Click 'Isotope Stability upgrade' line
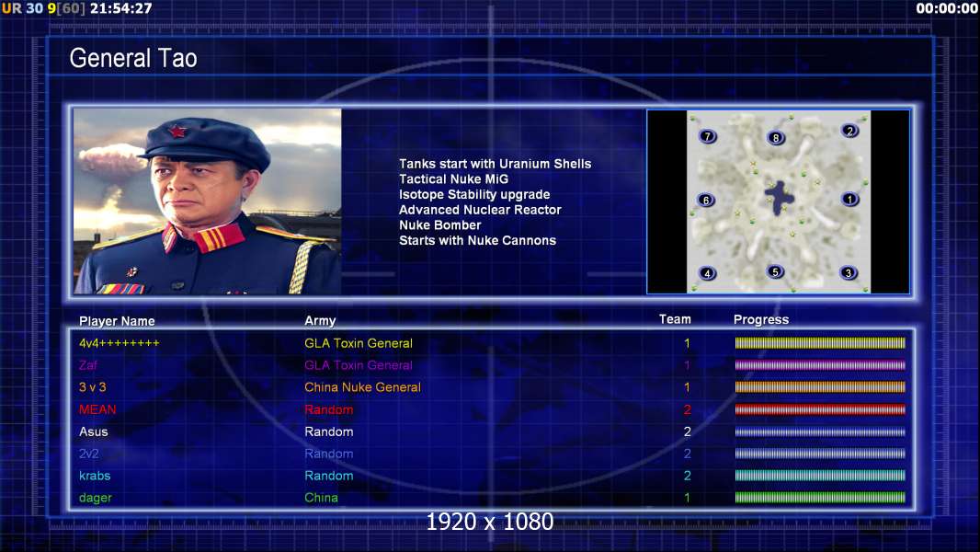980x552 pixels. (474, 194)
